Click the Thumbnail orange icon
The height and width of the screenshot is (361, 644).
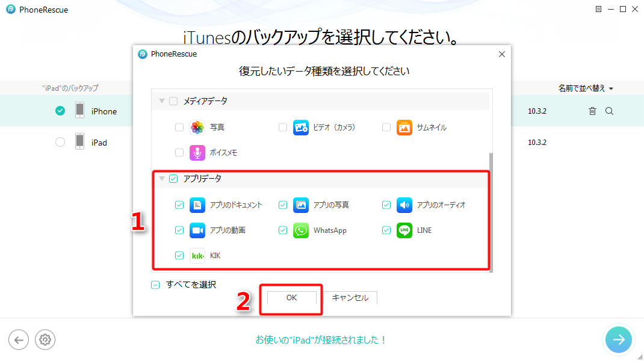tap(404, 128)
